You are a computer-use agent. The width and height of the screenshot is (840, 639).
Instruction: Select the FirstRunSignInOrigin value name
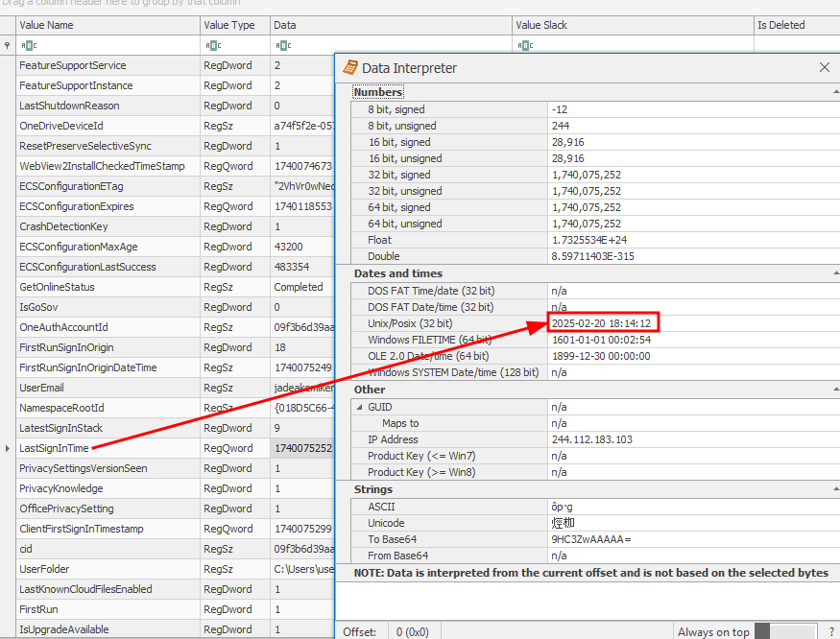click(66, 347)
